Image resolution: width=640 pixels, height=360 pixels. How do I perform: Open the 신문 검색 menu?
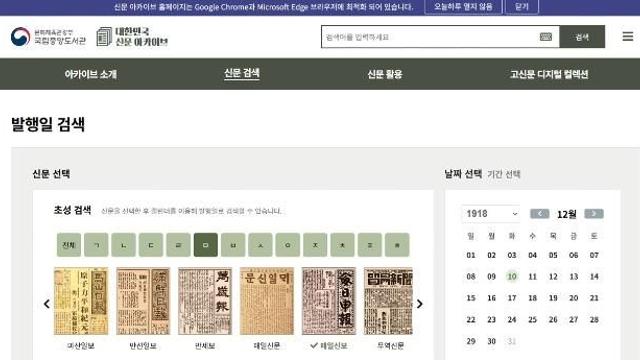pos(242,73)
